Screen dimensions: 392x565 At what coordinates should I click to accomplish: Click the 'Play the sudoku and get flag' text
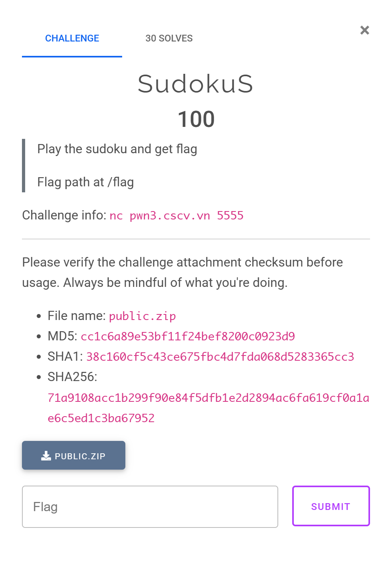point(117,149)
